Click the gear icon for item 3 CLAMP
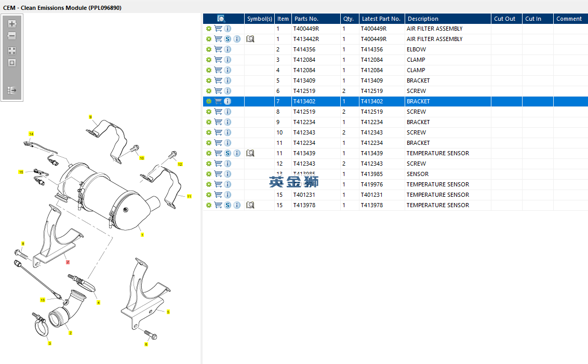The image size is (588, 364). [x=209, y=60]
